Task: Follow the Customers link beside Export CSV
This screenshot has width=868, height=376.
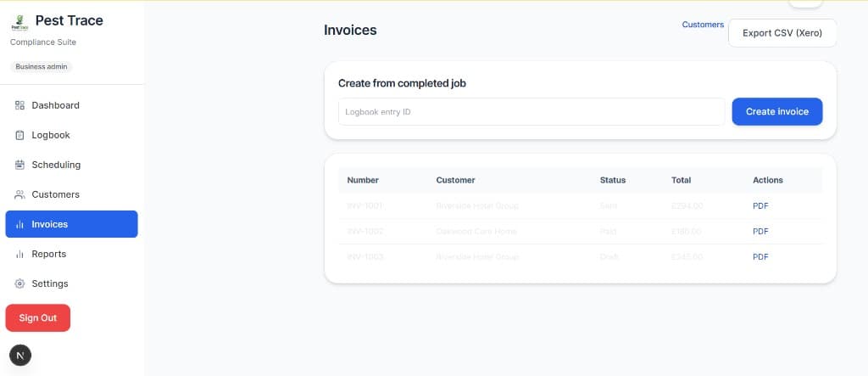Action: [x=703, y=25]
